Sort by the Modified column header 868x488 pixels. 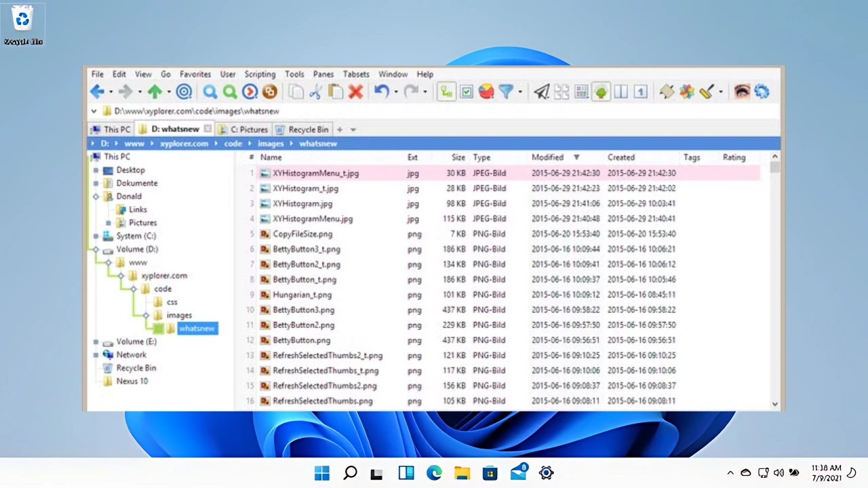(x=547, y=157)
